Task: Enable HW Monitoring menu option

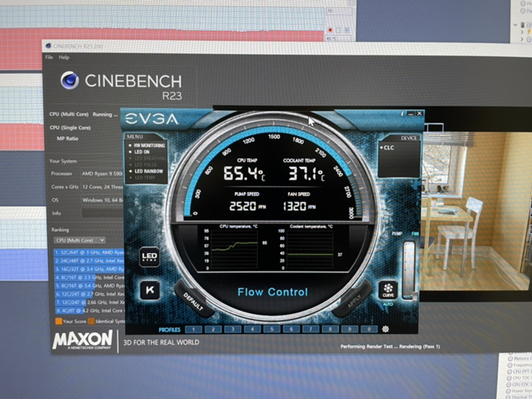Action: pyautogui.click(x=146, y=146)
